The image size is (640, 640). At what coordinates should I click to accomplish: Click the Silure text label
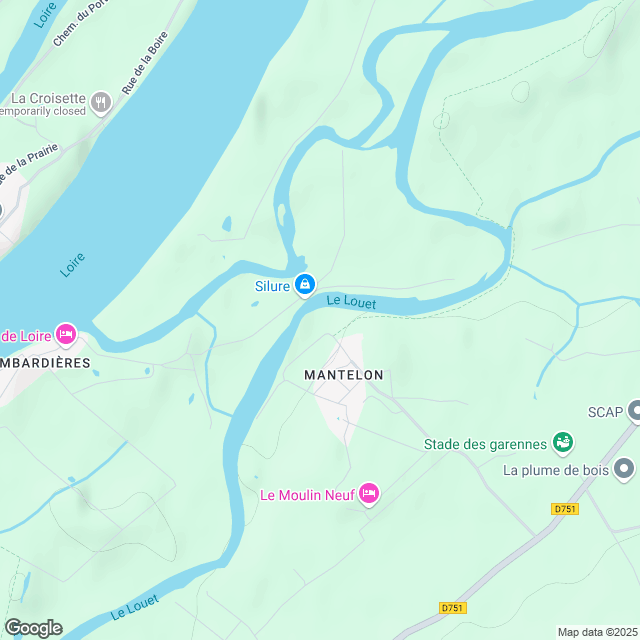272,286
